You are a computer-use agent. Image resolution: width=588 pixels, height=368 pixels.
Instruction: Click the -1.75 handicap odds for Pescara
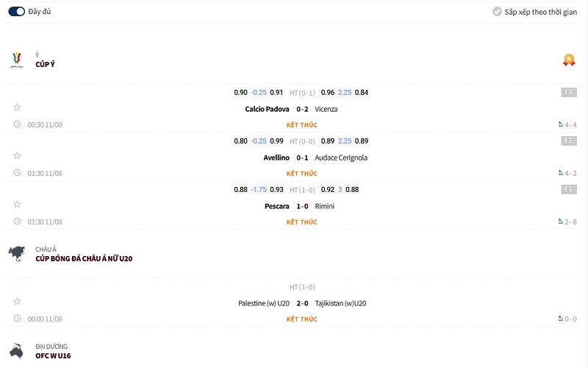(258, 190)
